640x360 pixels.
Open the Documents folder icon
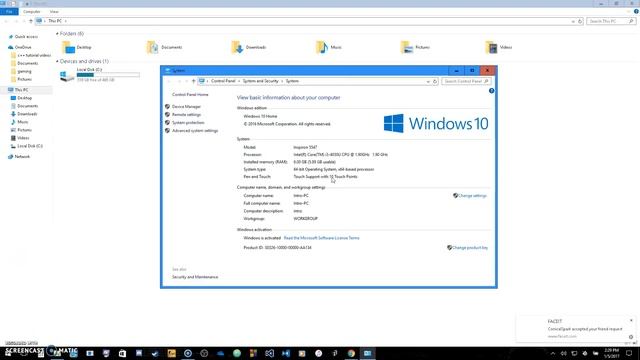coord(153,47)
